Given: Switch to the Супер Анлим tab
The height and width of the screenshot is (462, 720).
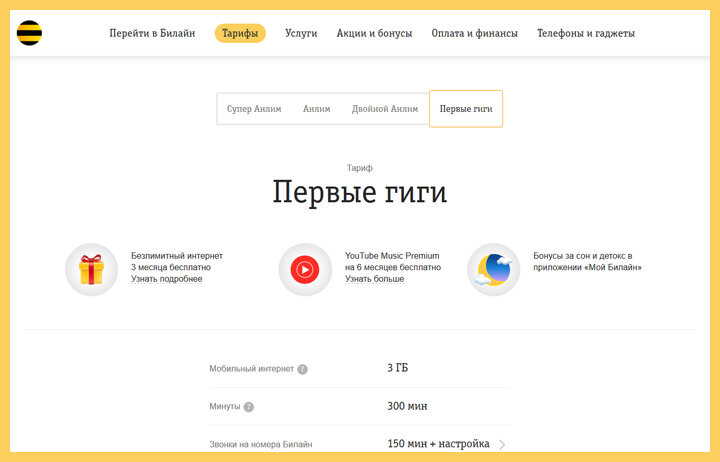Looking at the screenshot, I should click(x=254, y=109).
